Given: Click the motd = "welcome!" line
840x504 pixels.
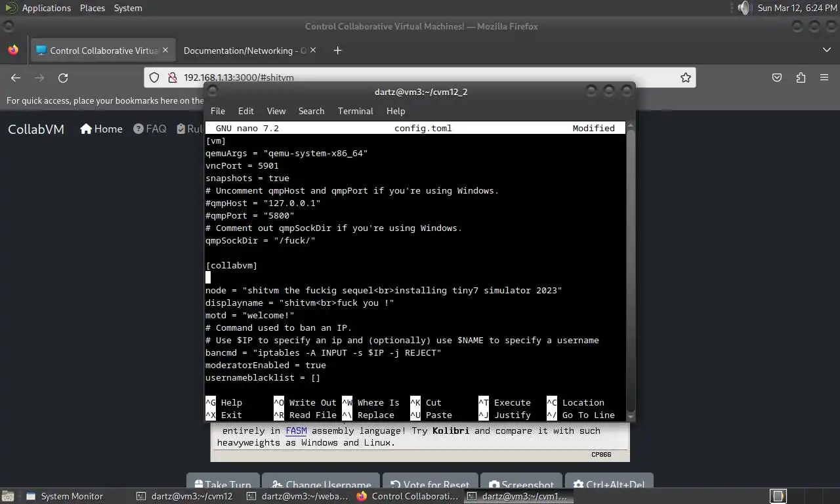Looking at the screenshot, I should click(x=250, y=315).
